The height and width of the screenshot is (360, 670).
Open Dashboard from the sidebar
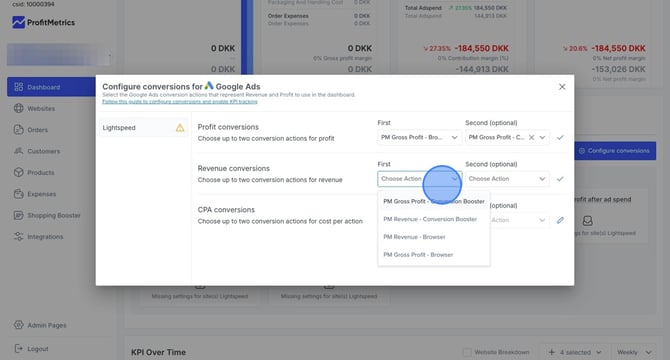coord(51,87)
